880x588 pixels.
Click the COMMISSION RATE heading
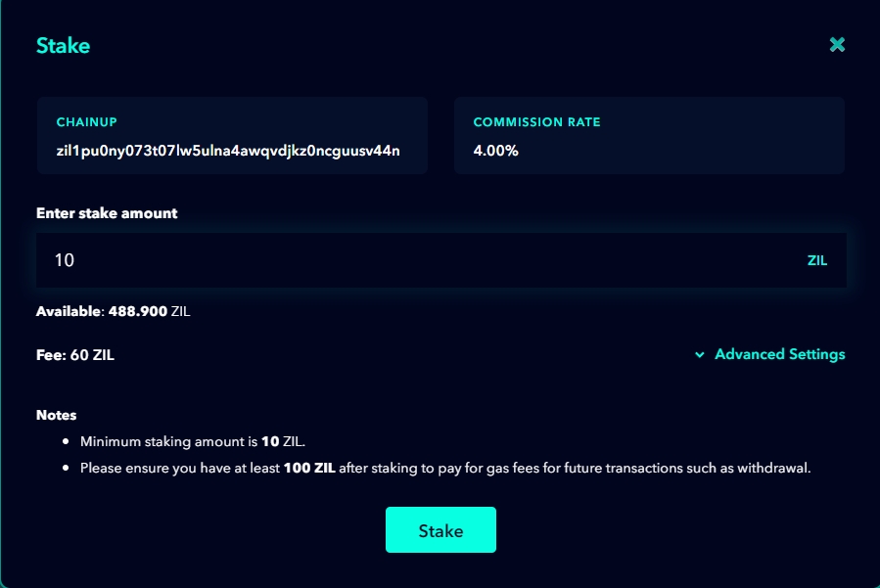click(x=536, y=122)
